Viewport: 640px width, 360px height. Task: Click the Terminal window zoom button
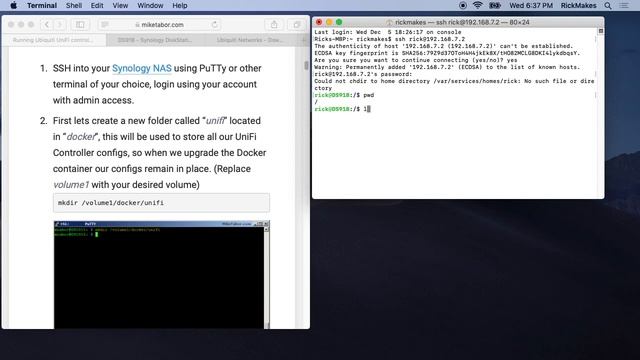pos(339,22)
